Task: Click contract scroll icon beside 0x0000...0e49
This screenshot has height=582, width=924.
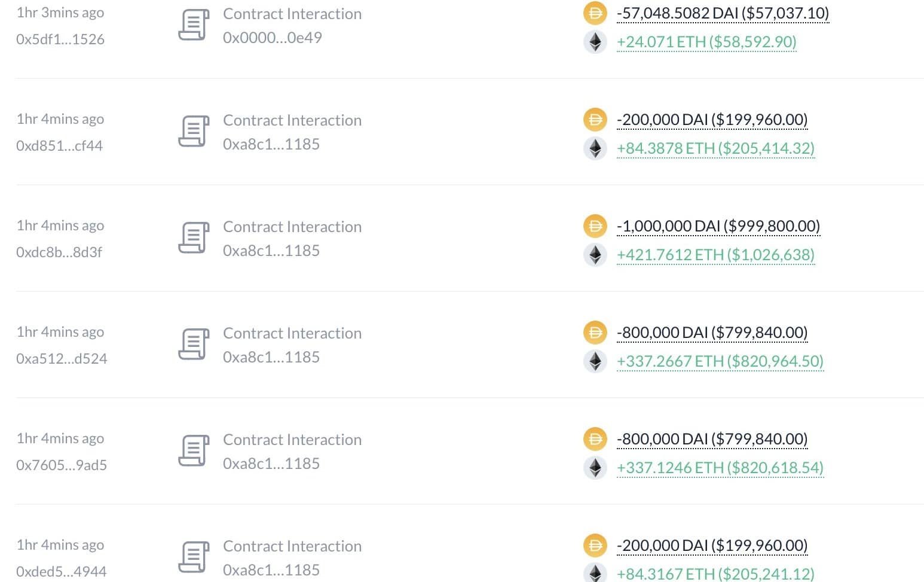Action: [x=194, y=25]
